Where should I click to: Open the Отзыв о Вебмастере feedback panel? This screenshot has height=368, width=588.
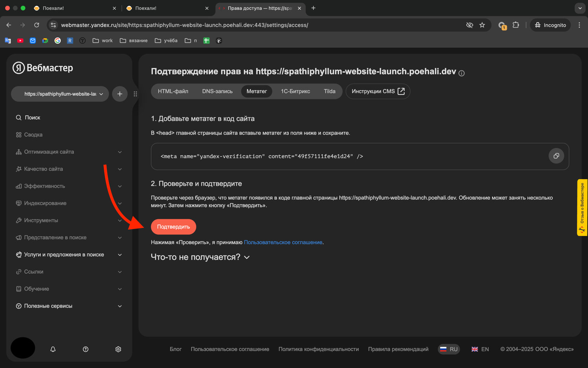tap(582, 208)
